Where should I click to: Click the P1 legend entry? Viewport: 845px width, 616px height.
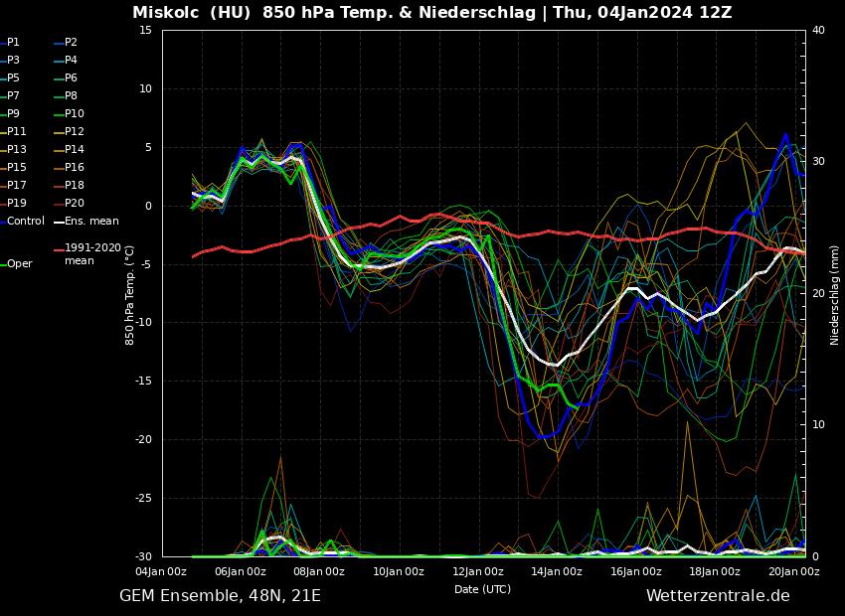pyautogui.click(x=13, y=43)
